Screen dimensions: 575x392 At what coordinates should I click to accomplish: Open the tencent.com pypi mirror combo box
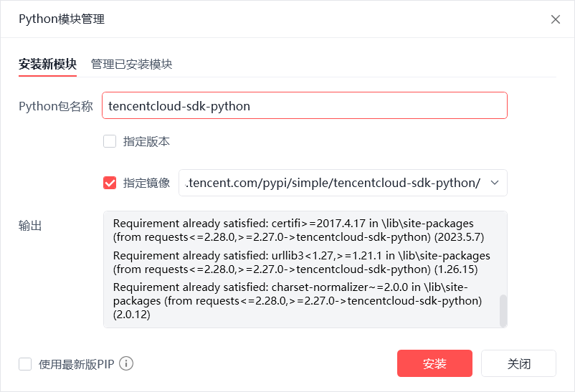pos(343,183)
